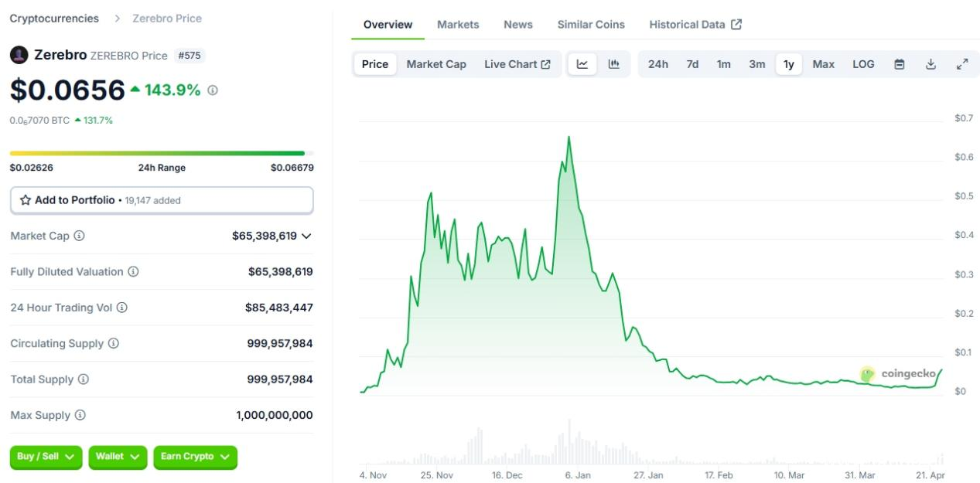Open Live Chart external link
980x483 pixels.
click(517, 64)
